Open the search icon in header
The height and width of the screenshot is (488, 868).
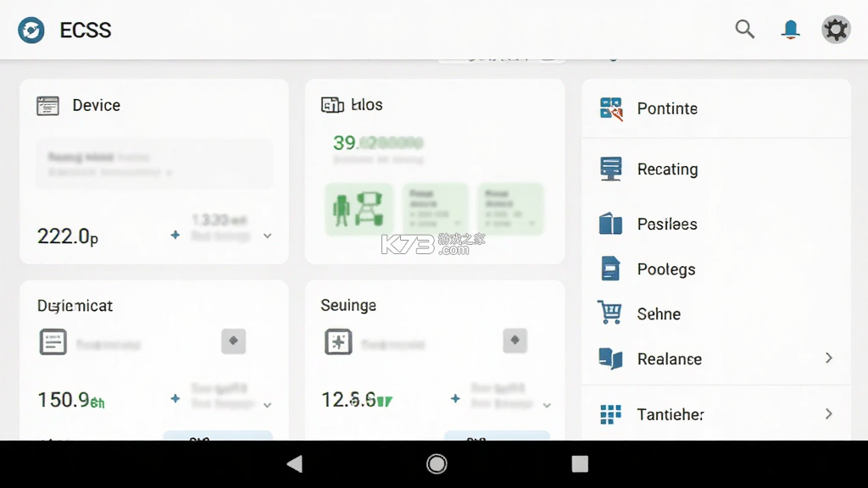tap(744, 29)
